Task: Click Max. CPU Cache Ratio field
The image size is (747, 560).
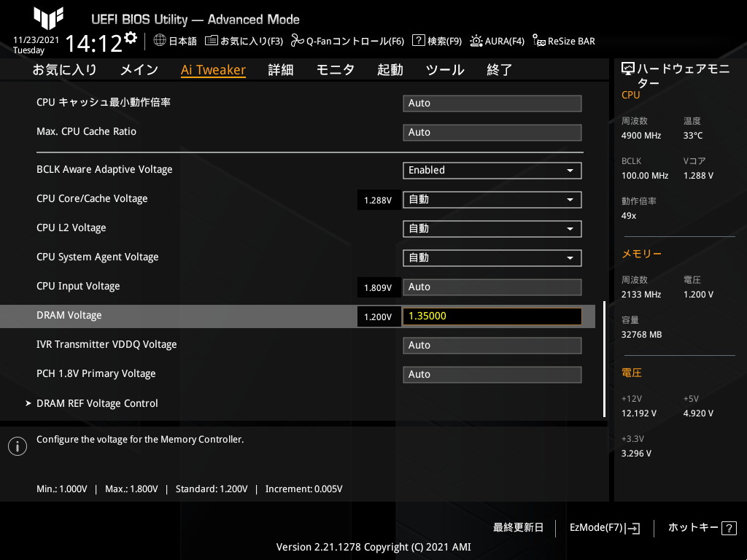Action: (x=492, y=133)
